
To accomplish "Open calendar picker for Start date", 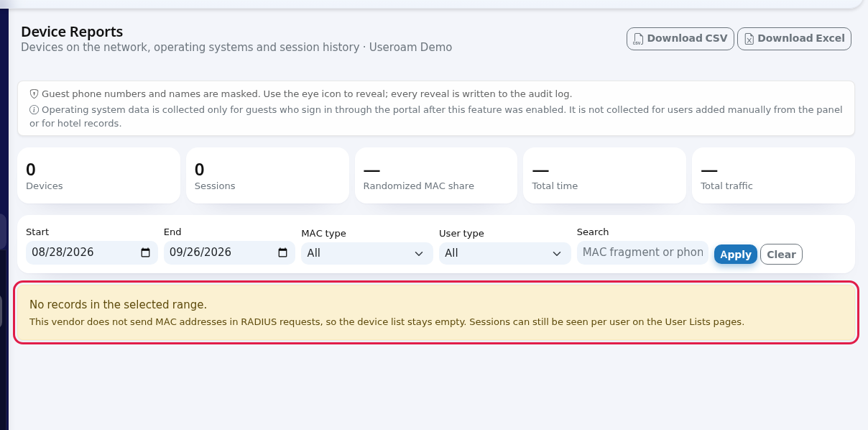I will tap(145, 252).
